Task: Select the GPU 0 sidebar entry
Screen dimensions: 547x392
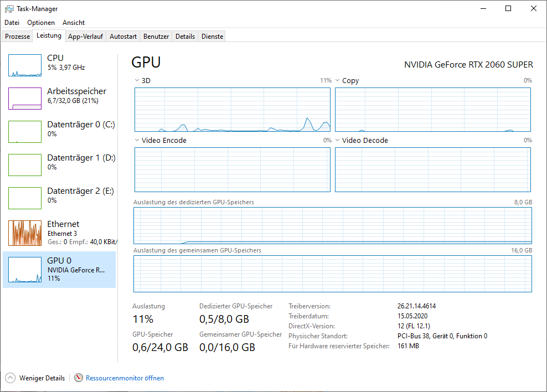Action: tap(59, 269)
